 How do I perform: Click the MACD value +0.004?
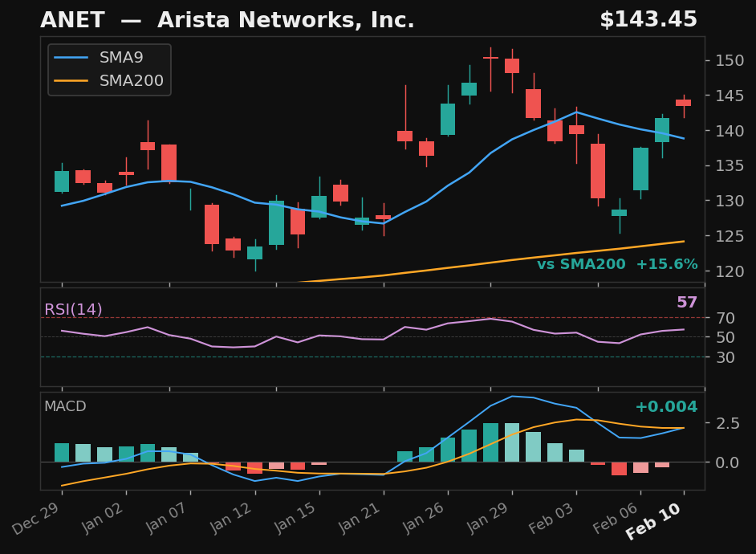point(666,406)
